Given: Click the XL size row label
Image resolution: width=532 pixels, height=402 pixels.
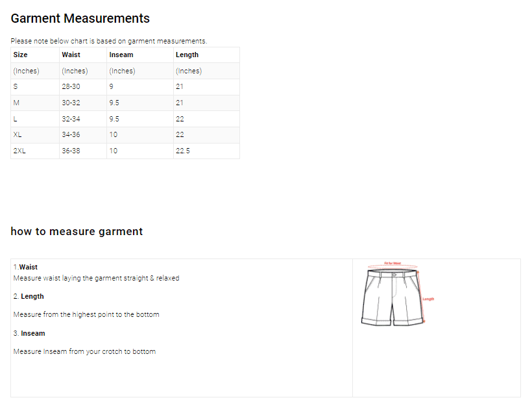Looking at the screenshot, I should pyautogui.click(x=18, y=134).
